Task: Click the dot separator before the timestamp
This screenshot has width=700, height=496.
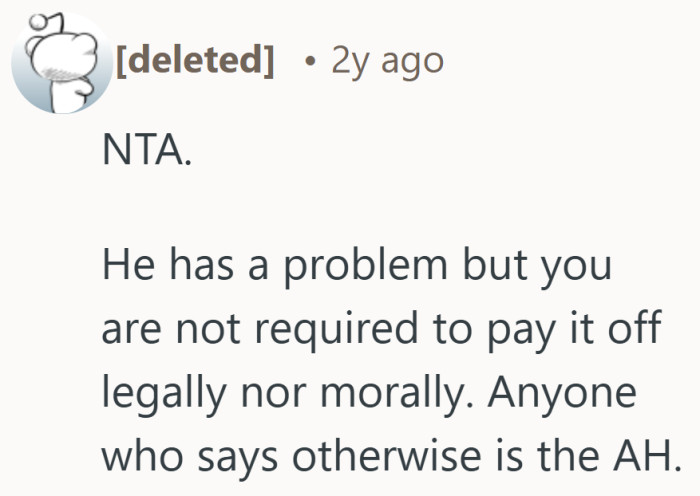Action: coord(311,63)
